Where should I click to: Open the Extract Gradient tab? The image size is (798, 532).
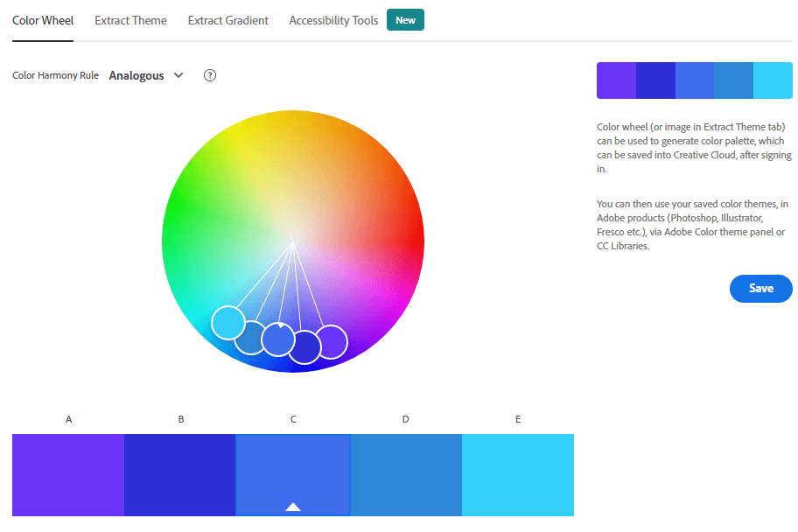[x=228, y=20]
